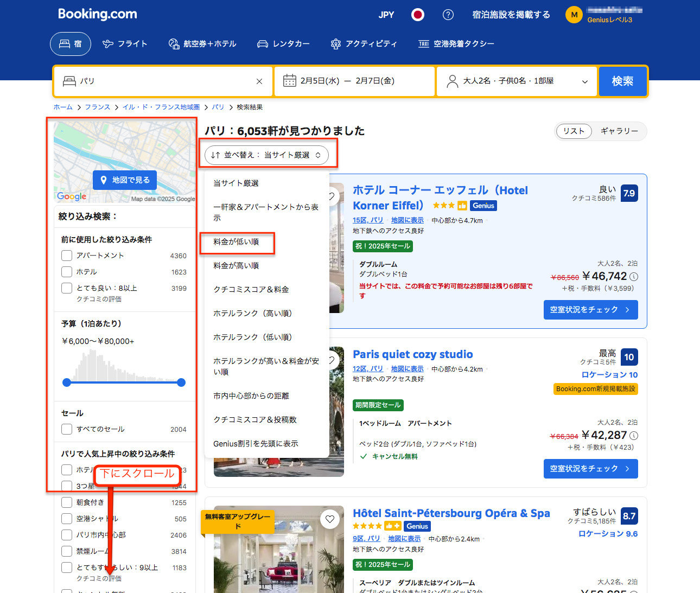Click info icon beside ¥42,287 price
The height and width of the screenshot is (593, 700).
click(x=634, y=435)
